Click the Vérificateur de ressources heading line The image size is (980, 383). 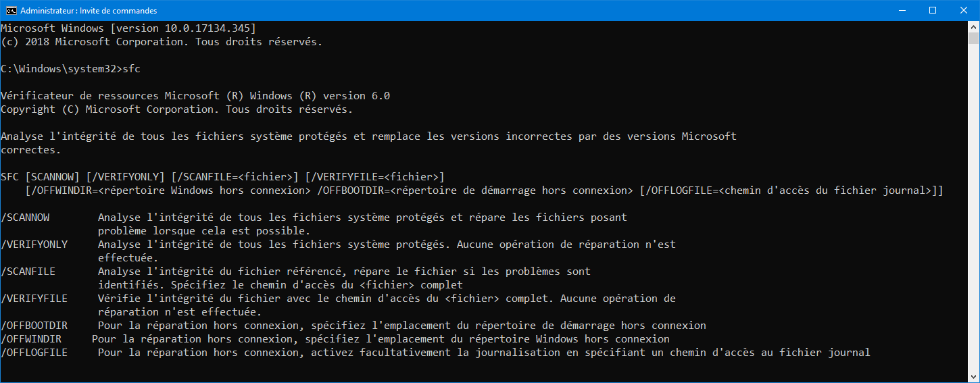[x=195, y=96]
